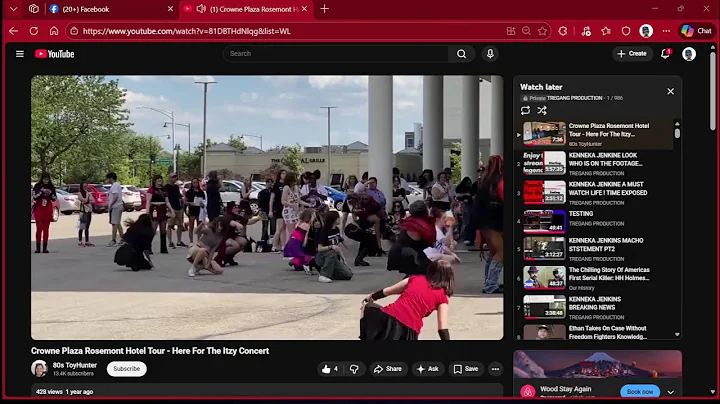
Task: Click the browser address bar URL
Action: 186,31
